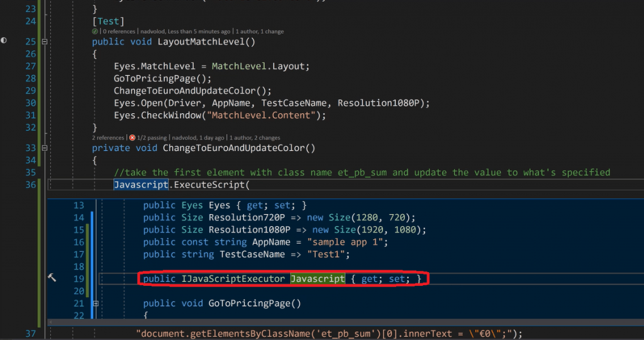Click the peek window horizontal scrollbar
This screenshot has width=644, height=340.
[x=340, y=322]
